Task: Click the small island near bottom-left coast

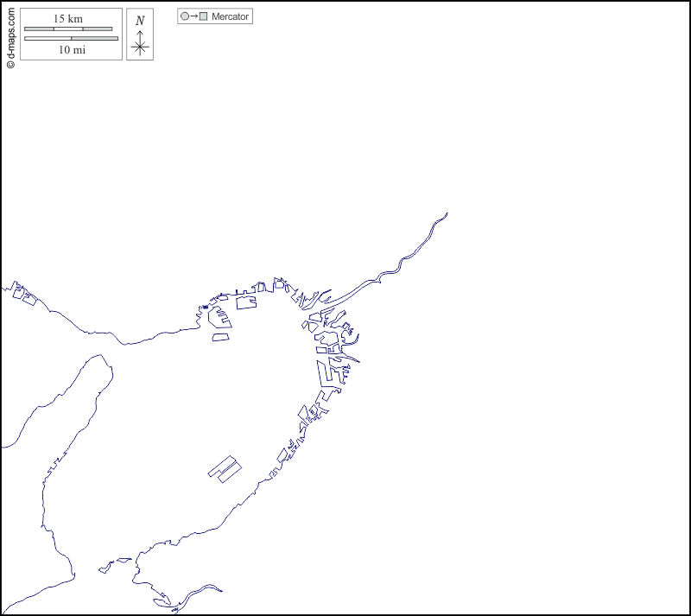Action: click(x=106, y=568)
